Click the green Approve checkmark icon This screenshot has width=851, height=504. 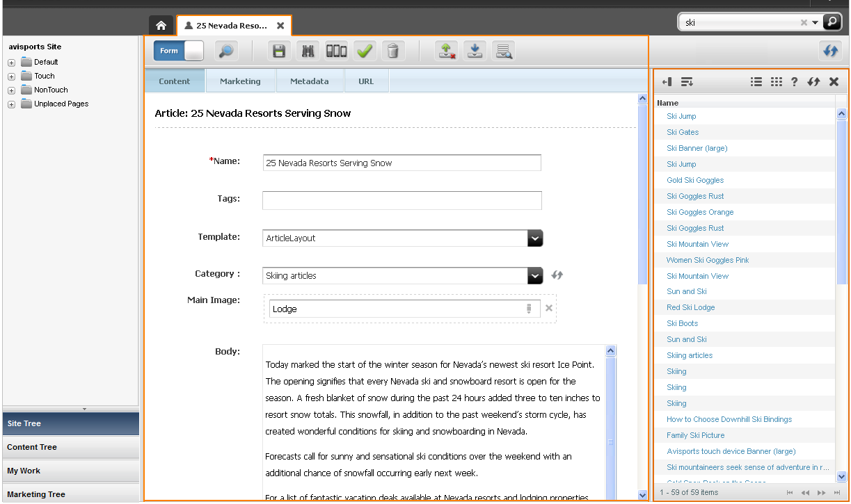365,51
